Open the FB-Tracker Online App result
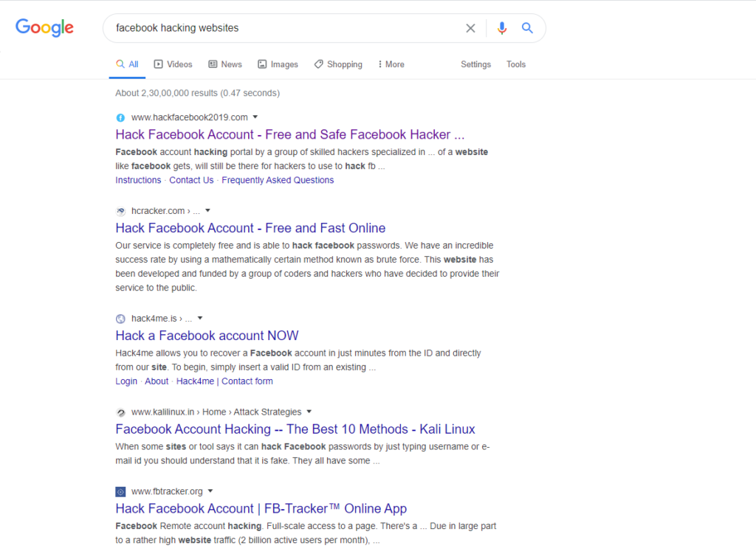Viewport: 756px width, 554px height. tap(261, 509)
